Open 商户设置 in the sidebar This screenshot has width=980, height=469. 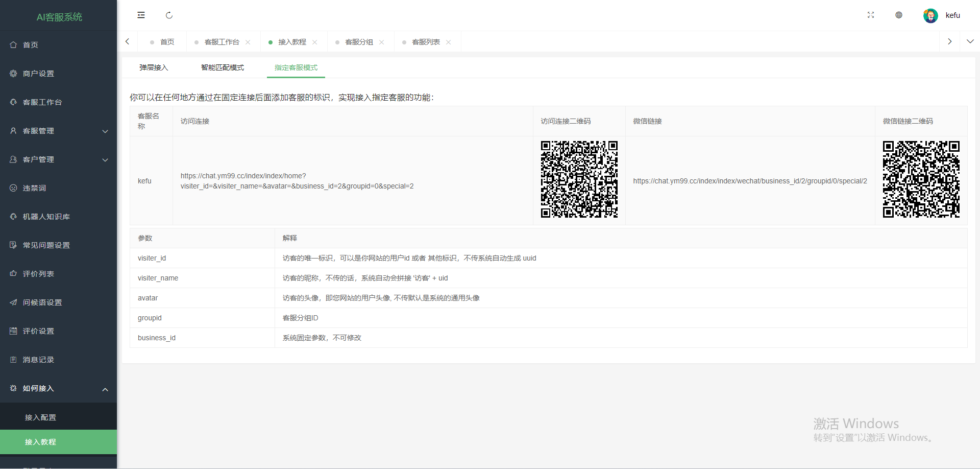point(58,74)
